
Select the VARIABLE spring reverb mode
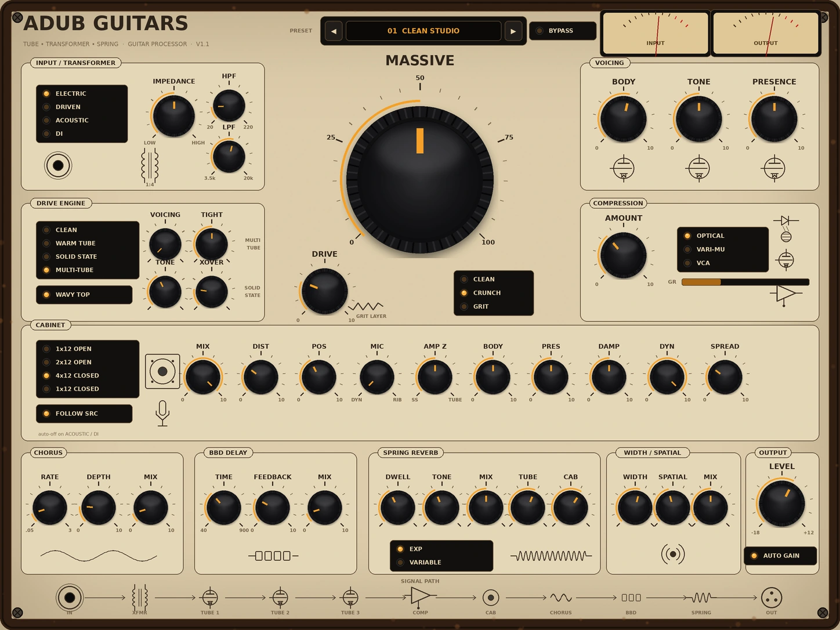click(x=441, y=562)
